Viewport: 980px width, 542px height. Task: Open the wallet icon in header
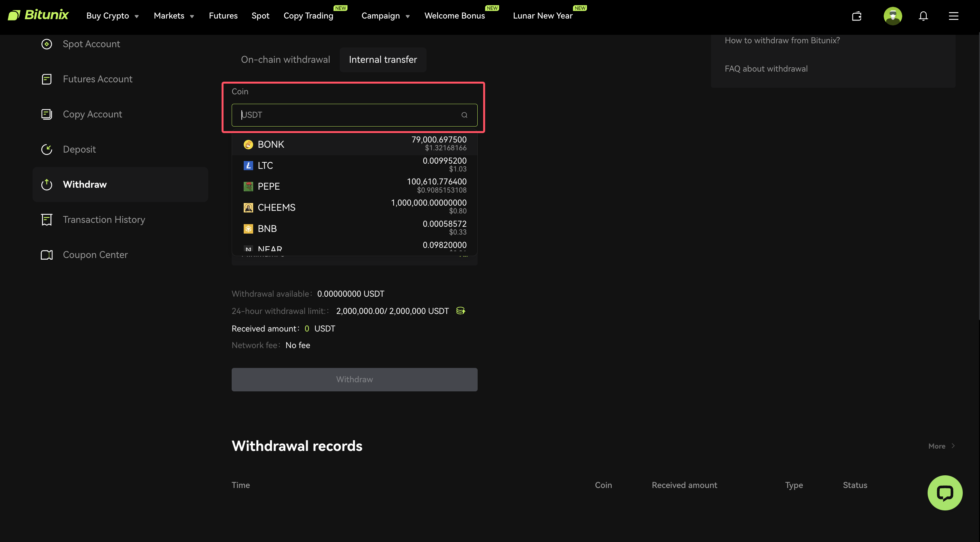pyautogui.click(x=856, y=16)
